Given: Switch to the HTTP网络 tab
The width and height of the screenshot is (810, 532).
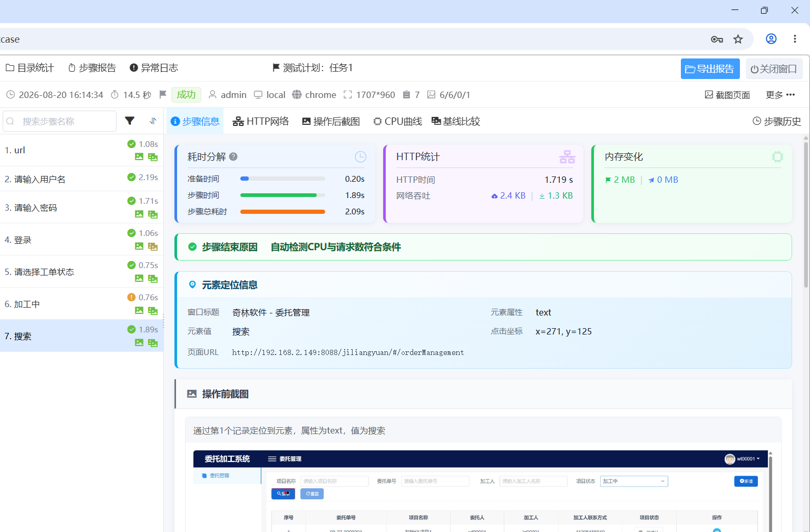Looking at the screenshot, I should [261, 122].
